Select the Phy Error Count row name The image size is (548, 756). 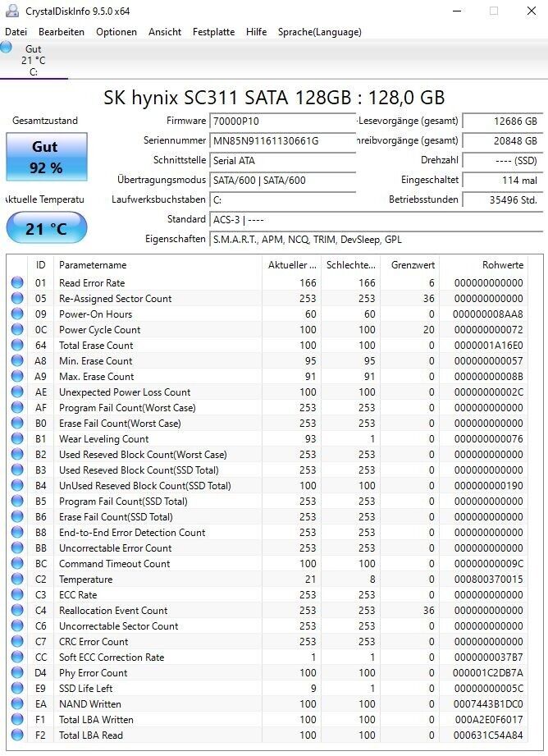click(x=93, y=672)
